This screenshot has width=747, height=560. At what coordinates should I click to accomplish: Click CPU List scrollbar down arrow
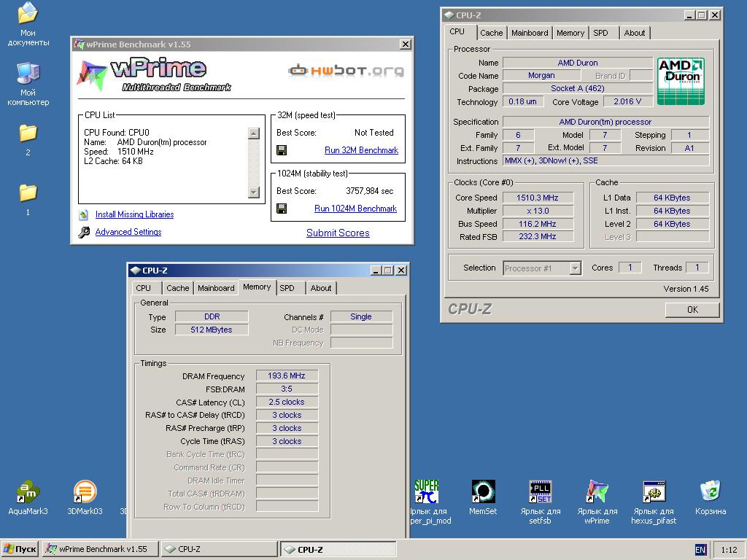point(254,192)
